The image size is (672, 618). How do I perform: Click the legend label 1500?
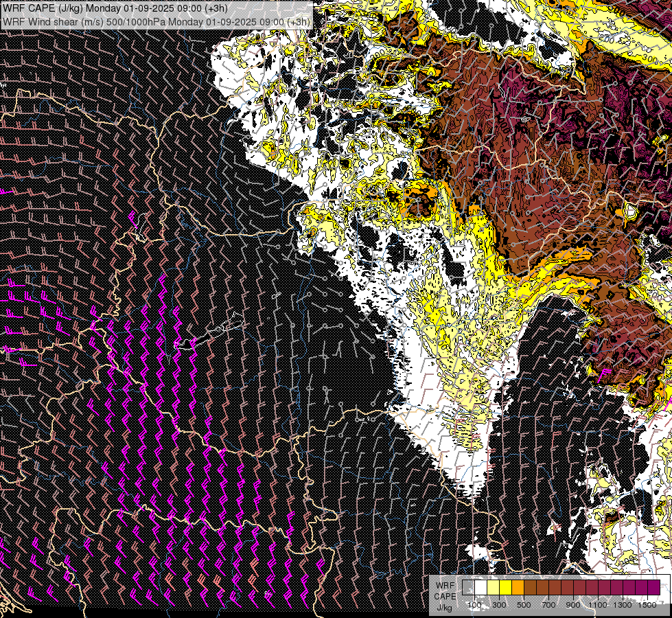coord(647,605)
